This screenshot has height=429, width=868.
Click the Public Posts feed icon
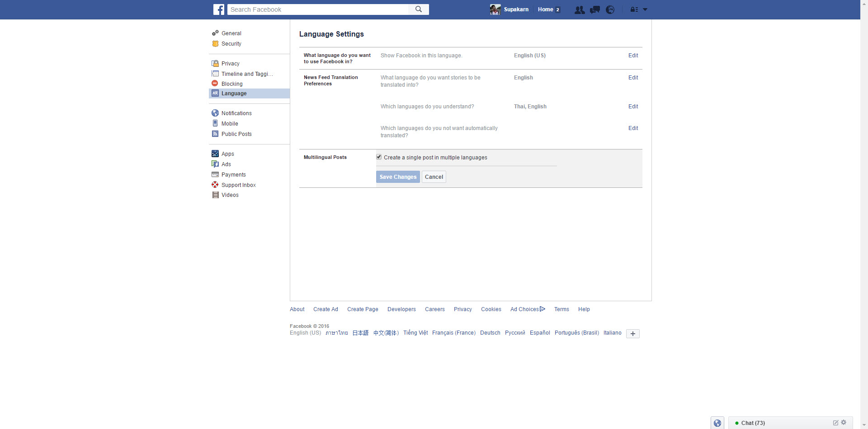point(215,134)
